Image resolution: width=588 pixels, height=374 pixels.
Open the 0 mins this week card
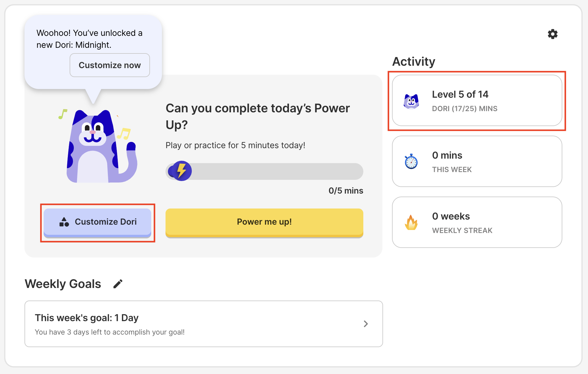477,162
